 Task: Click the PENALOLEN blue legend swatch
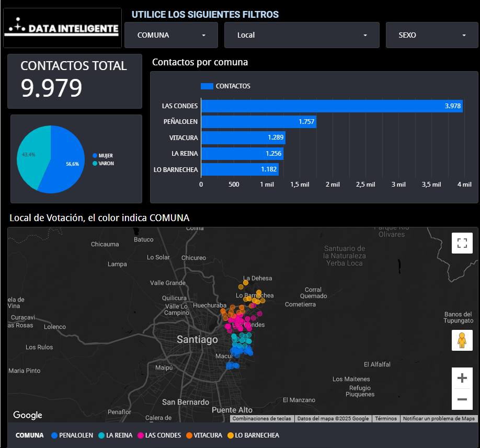[x=54, y=435]
